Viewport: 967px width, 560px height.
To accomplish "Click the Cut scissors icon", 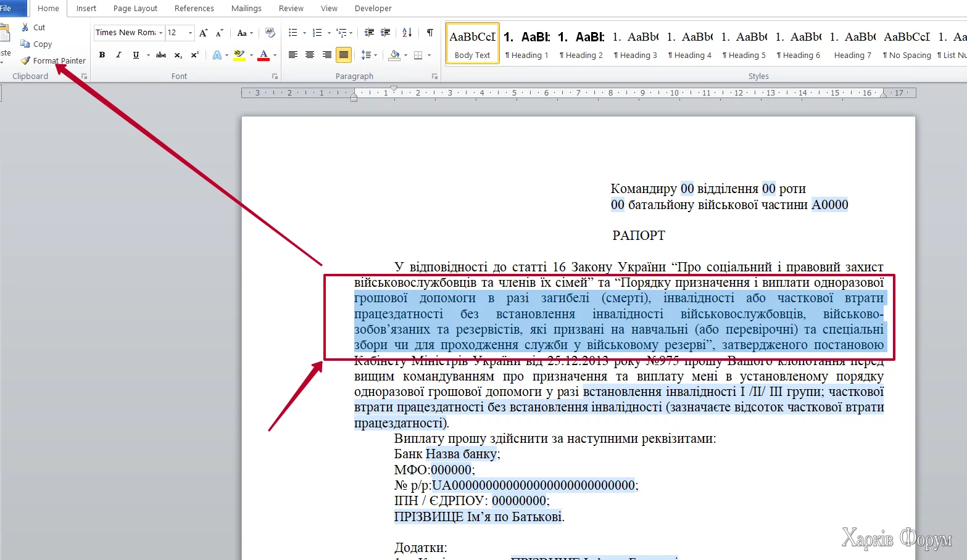I will click(x=25, y=27).
